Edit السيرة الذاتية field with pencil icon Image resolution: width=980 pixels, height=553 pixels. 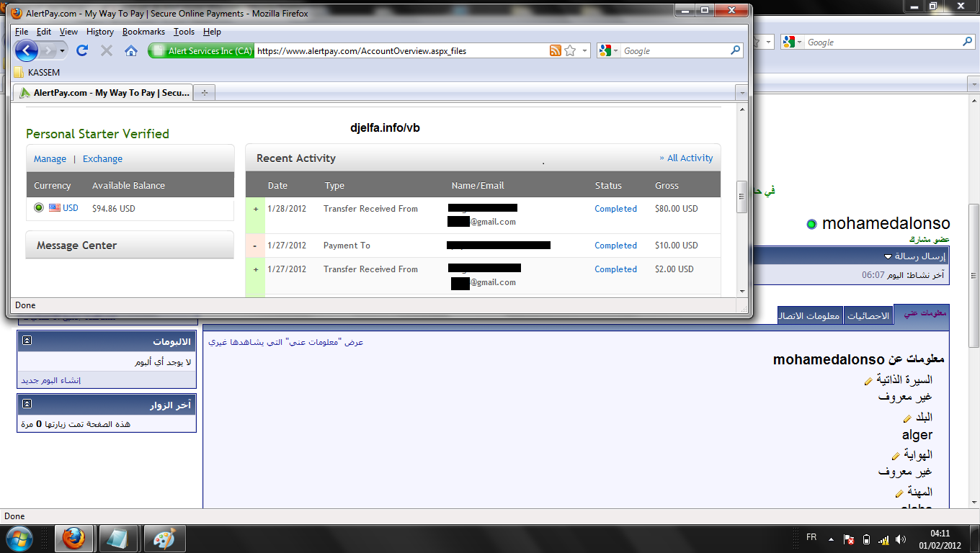[x=869, y=382]
